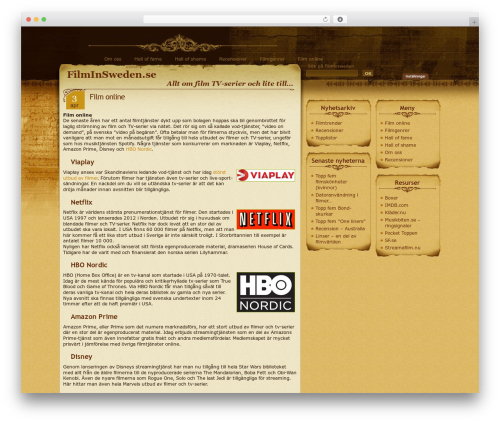Open 'Hall of shame' in top navigation
This screenshot has width=500, height=423.
point(190,59)
